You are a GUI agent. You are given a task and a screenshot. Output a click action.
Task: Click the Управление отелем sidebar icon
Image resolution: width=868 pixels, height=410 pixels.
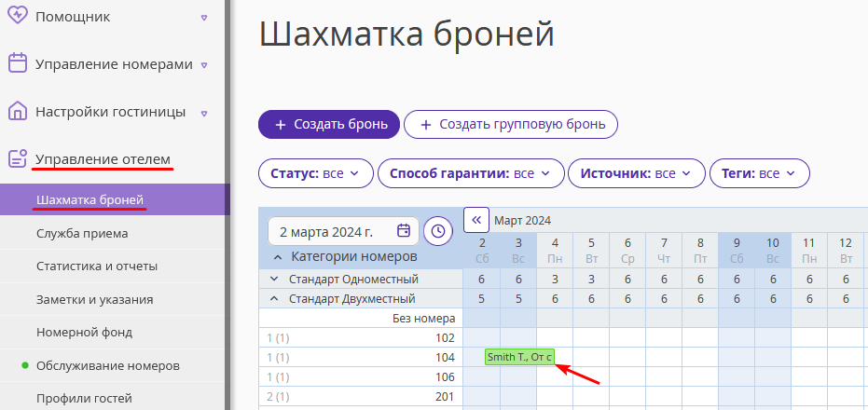(x=18, y=158)
